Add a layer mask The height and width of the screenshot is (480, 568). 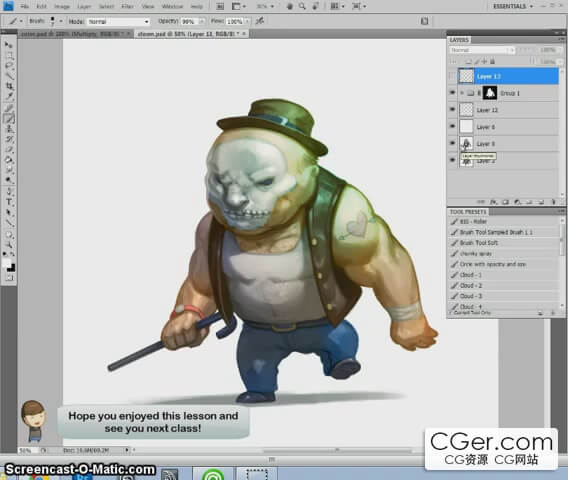(x=505, y=202)
